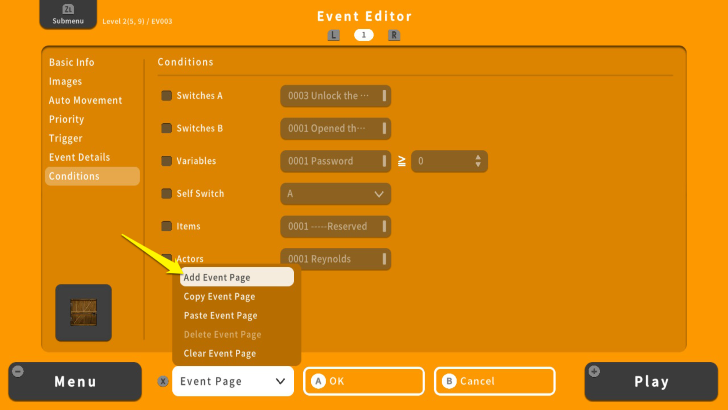Enable the Items condition checkbox
This screenshot has height=410, width=728.
(166, 226)
